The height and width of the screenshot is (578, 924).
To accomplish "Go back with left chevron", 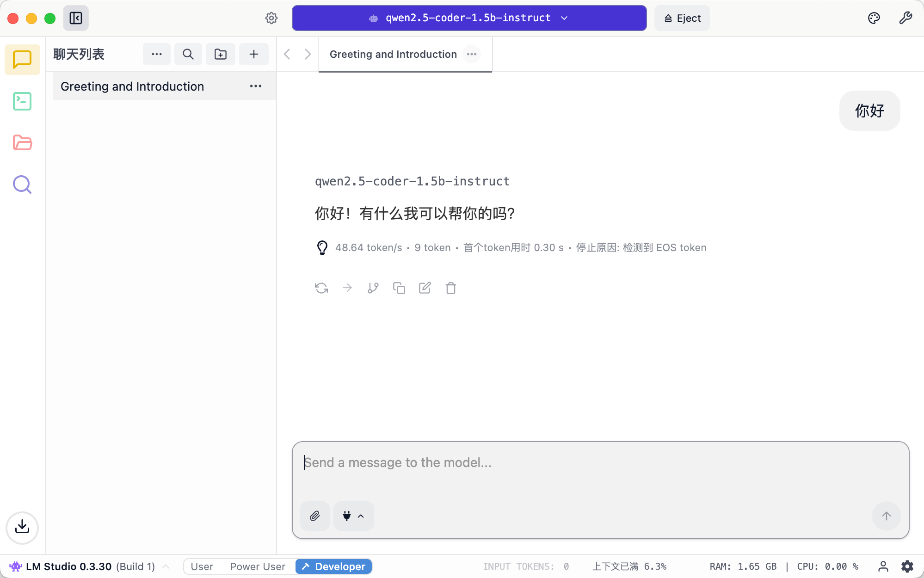I will click(x=287, y=54).
